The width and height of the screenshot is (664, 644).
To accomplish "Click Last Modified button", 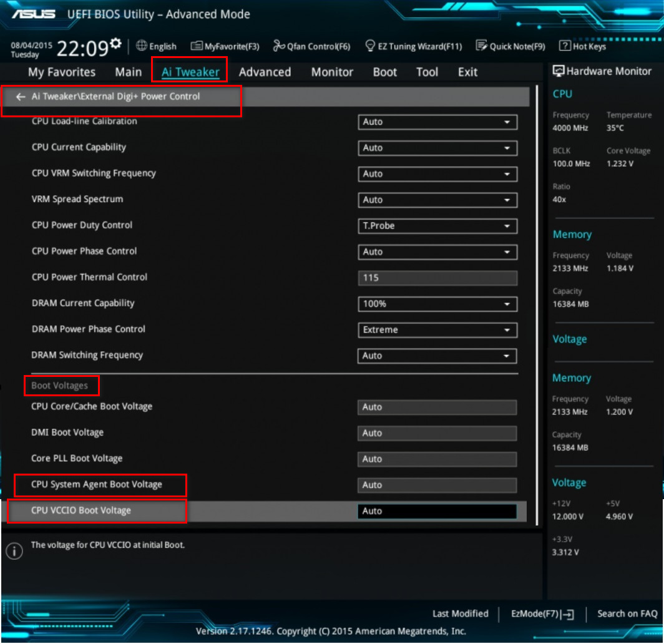I will pyautogui.click(x=461, y=614).
